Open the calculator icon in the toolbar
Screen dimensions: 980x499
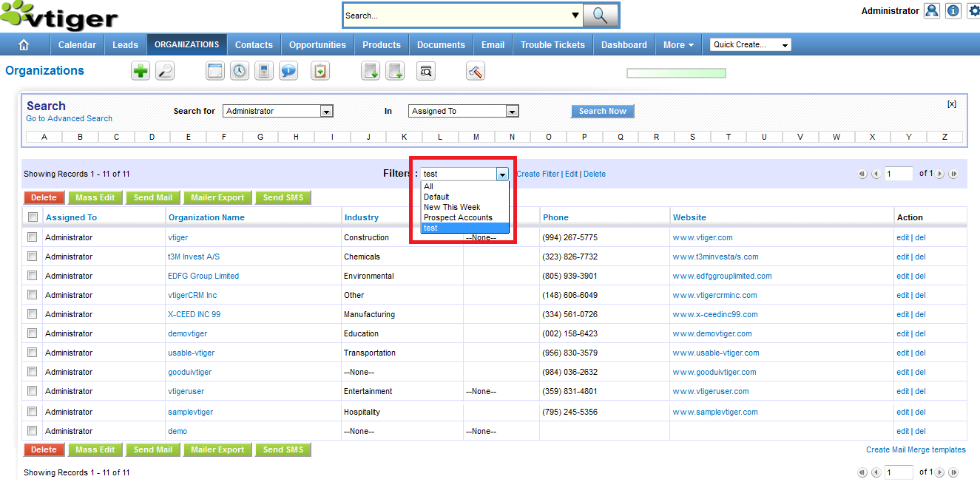click(x=264, y=71)
